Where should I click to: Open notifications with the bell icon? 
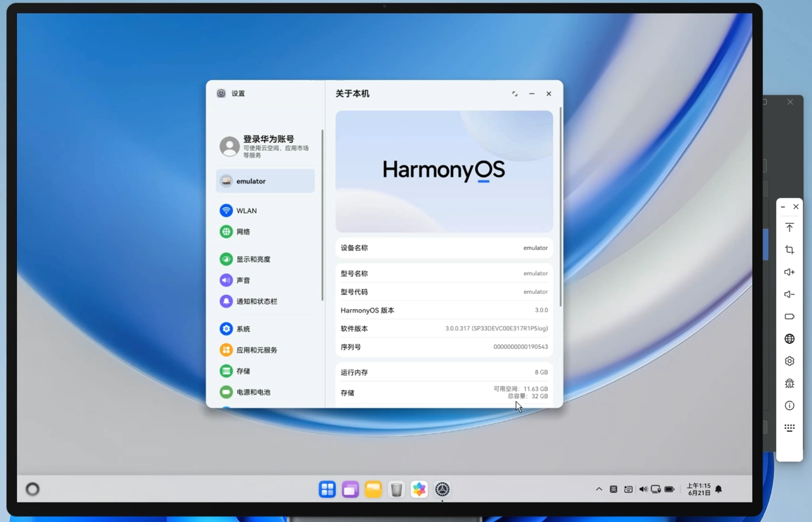pos(719,489)
